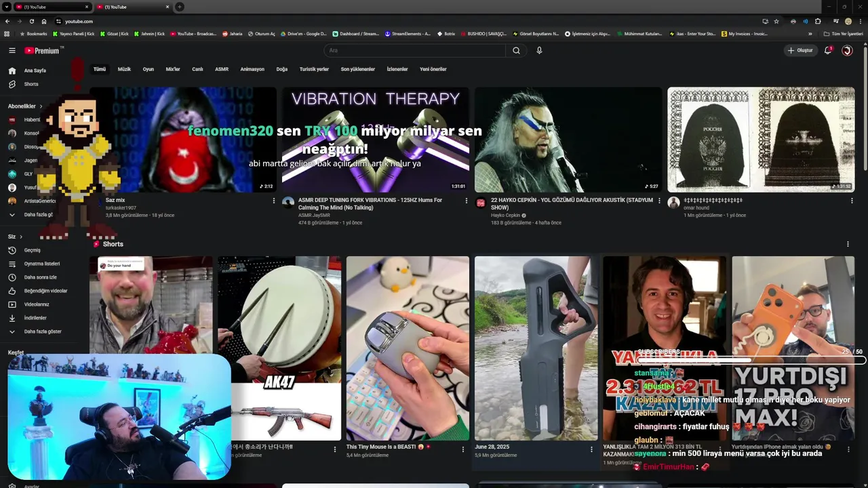Bookmark this page with the star icon
The height and width of the screenshot is (488, 868).
tap(776, 21)
